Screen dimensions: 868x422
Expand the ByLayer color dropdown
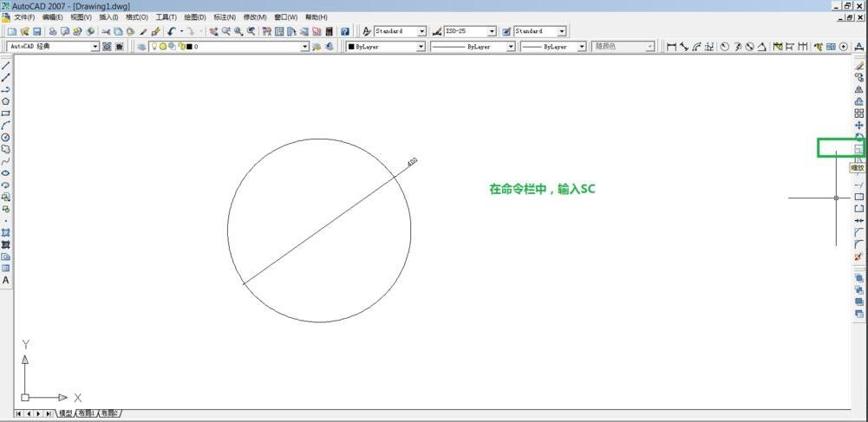tap(421, 47)
